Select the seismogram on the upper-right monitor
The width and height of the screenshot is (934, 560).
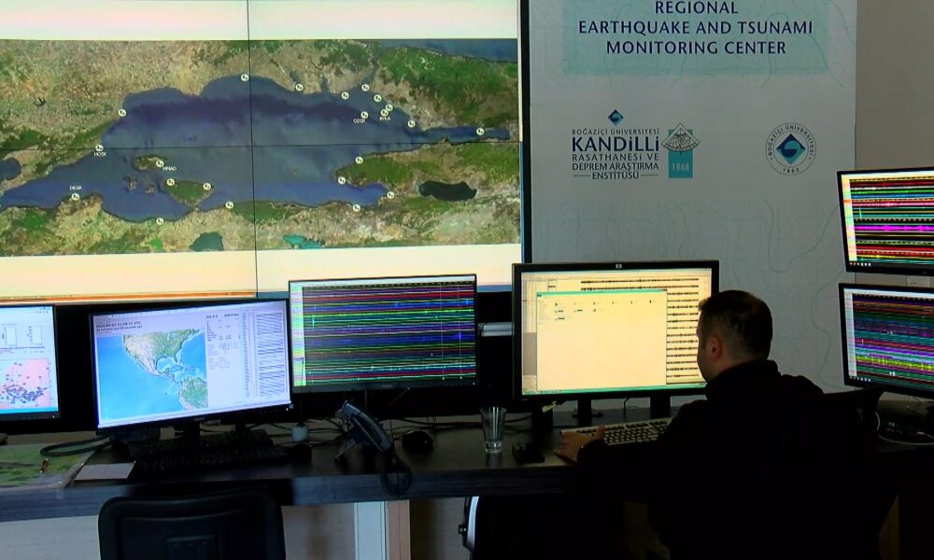click(x=889, y=219)
